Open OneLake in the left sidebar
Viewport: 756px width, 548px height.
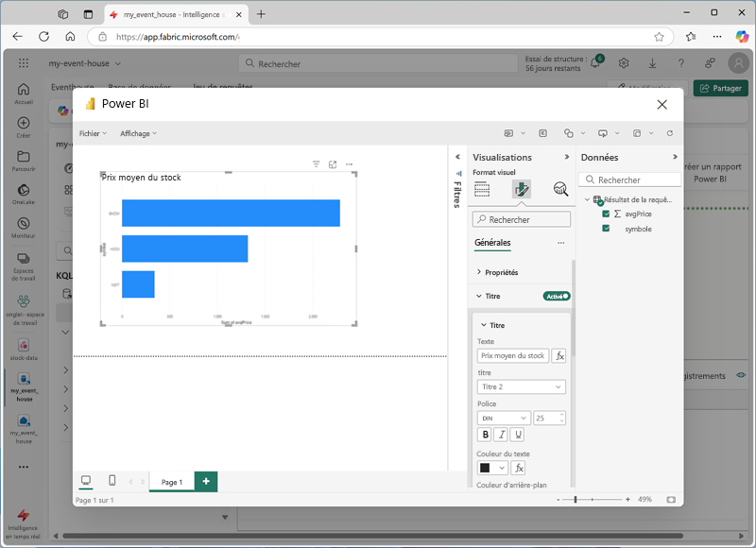point(24,195)
